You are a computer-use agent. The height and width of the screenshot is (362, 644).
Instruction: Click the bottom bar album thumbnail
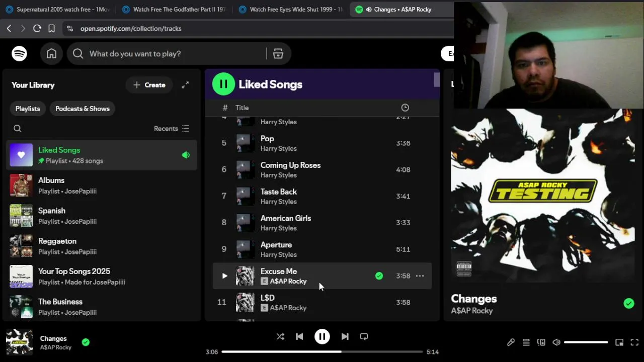(x=19, y=342)
